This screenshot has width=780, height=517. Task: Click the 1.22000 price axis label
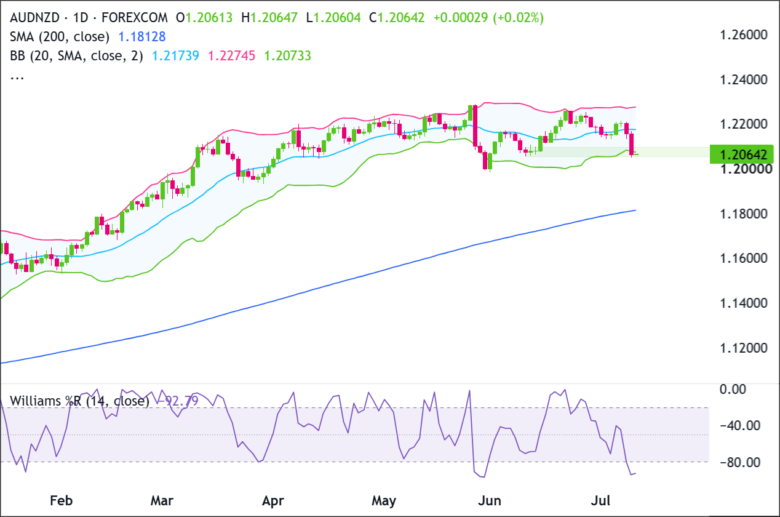coord(744,124)
